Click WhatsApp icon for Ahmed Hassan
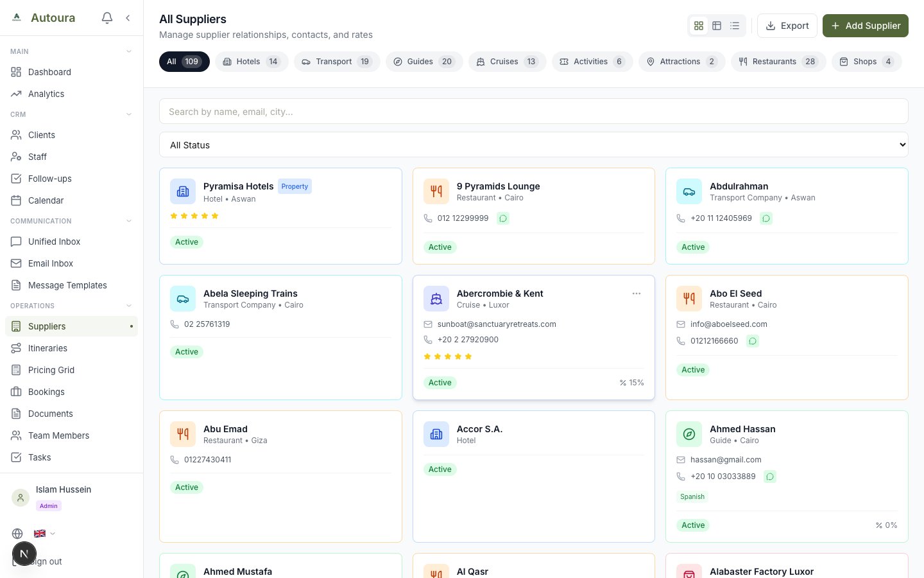This screenshot has height=578, width=924. [x=770, y=477]
